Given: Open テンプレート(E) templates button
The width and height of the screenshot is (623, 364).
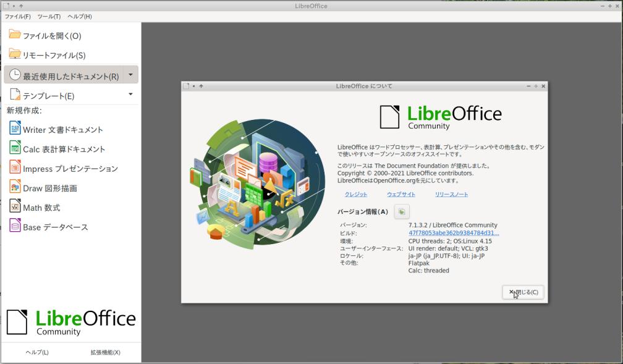Looking at the screenshot, I should click(64, 95).
